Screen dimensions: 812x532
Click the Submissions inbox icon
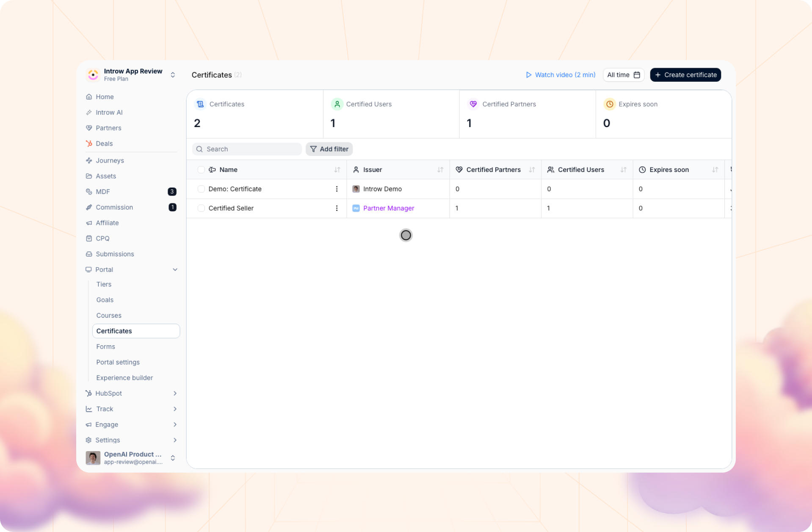click(x=89, y=254)
